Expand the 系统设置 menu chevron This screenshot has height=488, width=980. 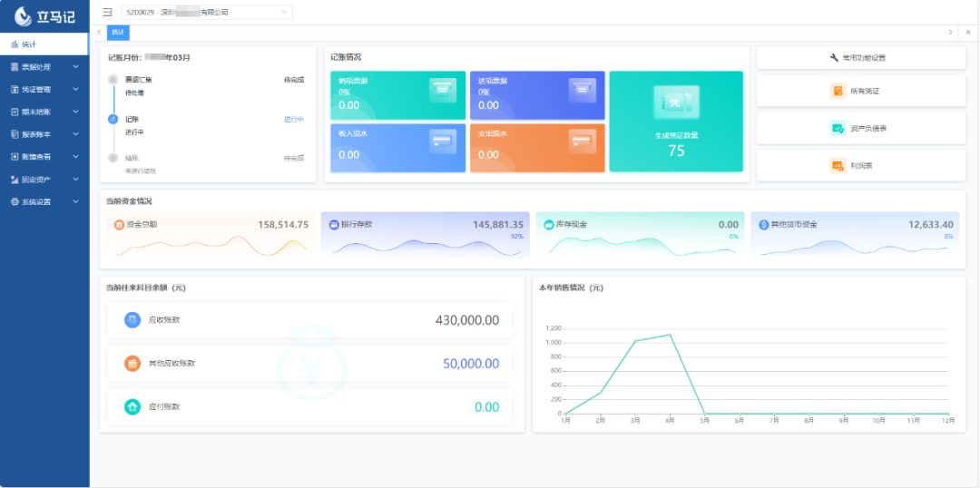pos(75,202)
